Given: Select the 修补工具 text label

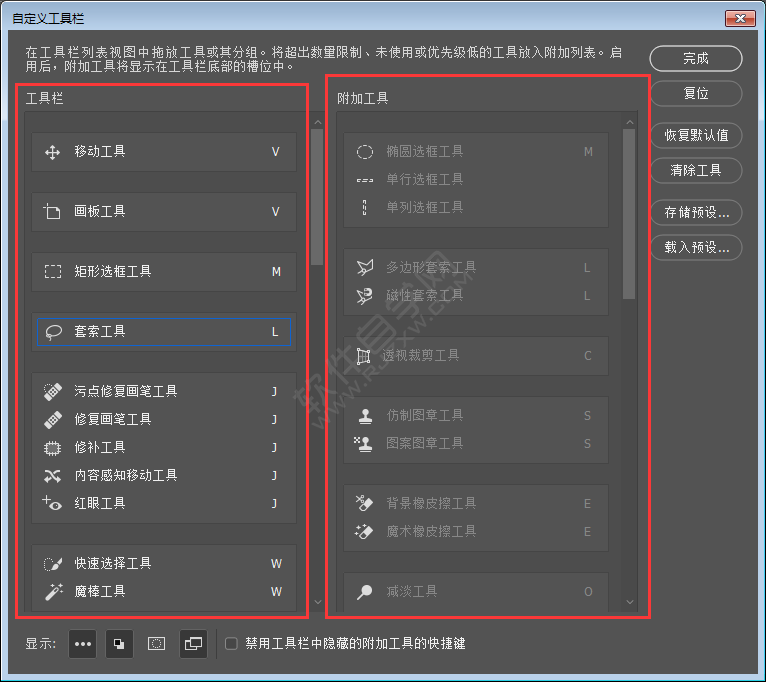Looking at the screenshot, I should tap(100, 448).
